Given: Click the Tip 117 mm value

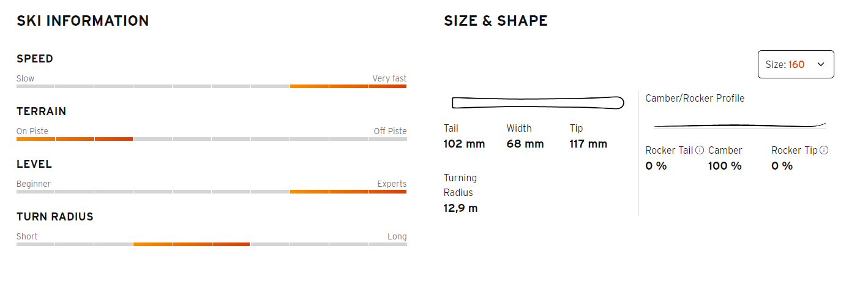Looking at the screenshot, I should tap(588, 144).
